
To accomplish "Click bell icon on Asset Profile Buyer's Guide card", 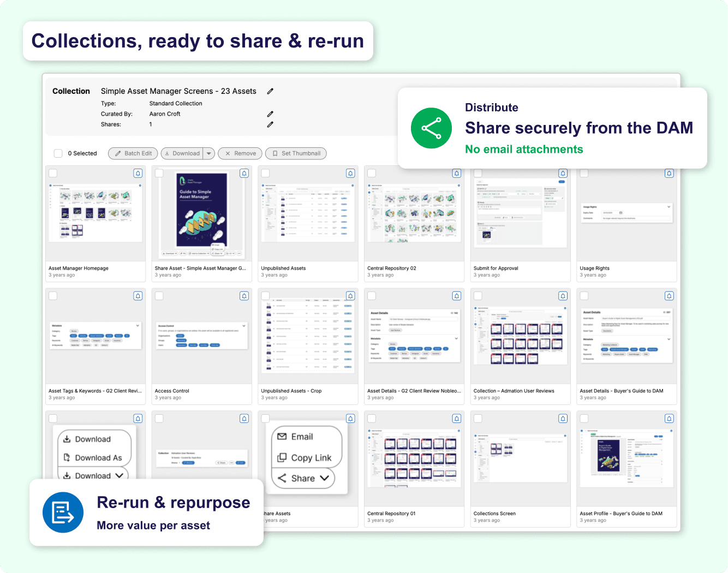I will point(669,419).
